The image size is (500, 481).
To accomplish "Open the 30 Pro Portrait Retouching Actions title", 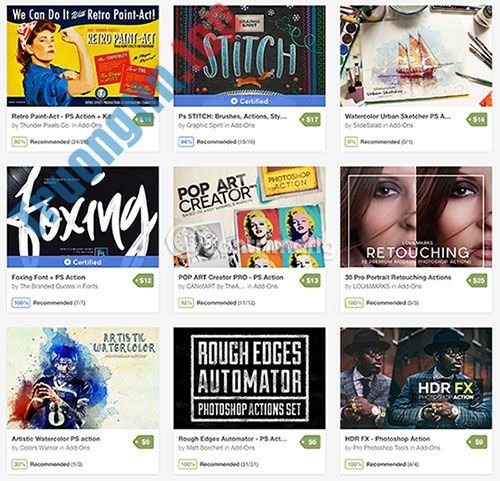I will [398, 277].
